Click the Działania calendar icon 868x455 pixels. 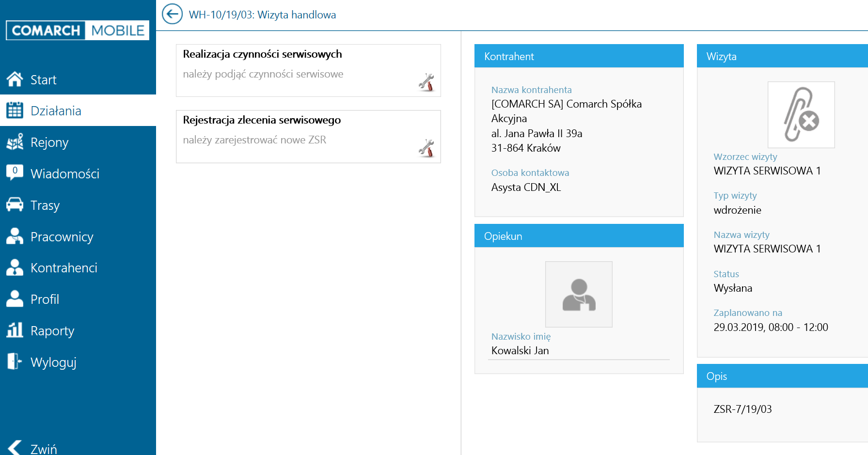[15, 110]
